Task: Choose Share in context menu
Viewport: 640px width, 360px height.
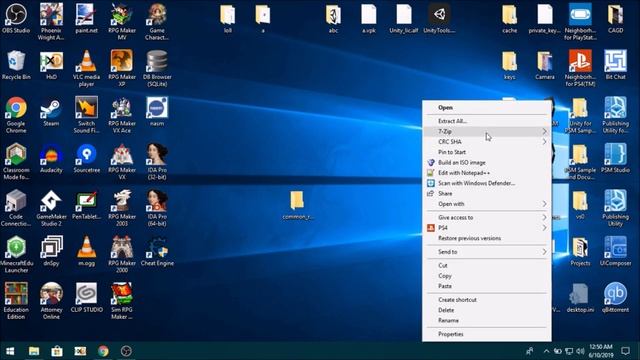Action: click(x=487, y=193)
